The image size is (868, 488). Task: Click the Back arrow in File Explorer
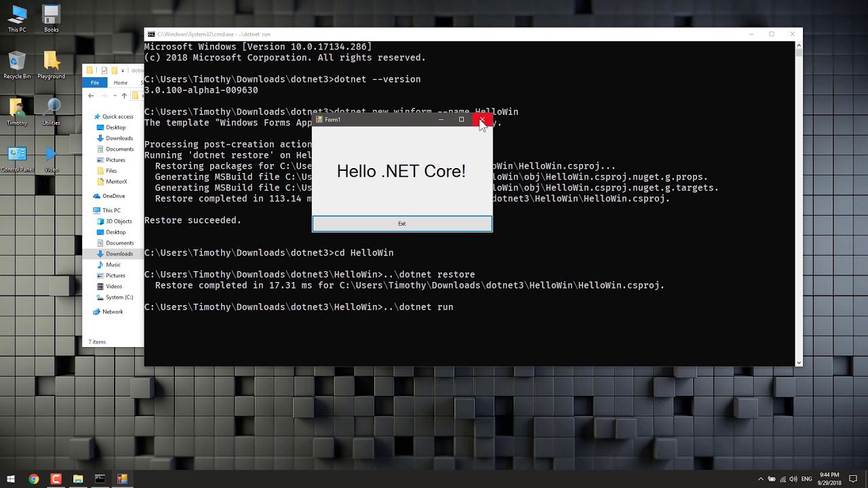(x=91, y=96)
